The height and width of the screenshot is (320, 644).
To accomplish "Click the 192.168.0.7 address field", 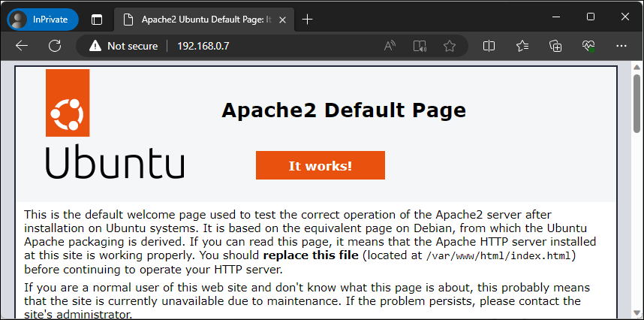I will pyautogui.click(x=203, y=46).
